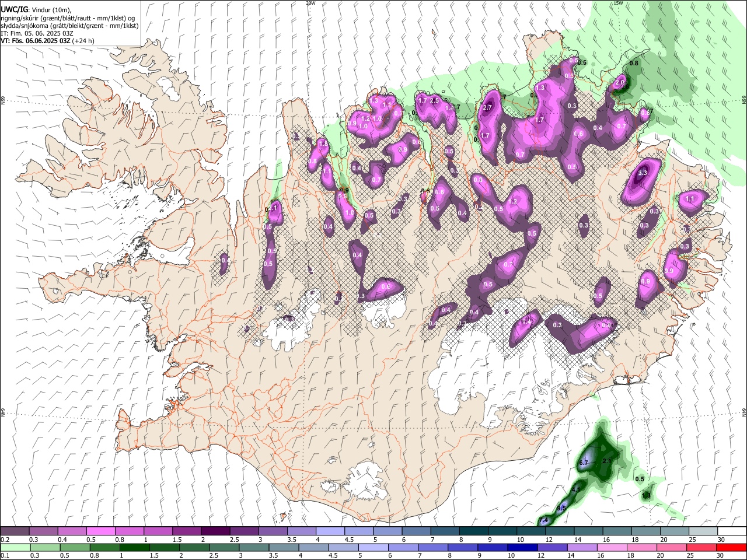747x560 pixels.
Task: Click the initial time 'IT: Fim. 05. 06. 2025 03Z'
Action: click(x=37, y=33)
